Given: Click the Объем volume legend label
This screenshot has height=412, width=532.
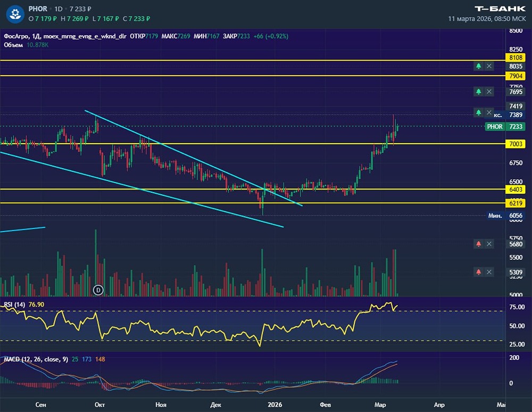Looking at the screenshot, I should (13, 45).
